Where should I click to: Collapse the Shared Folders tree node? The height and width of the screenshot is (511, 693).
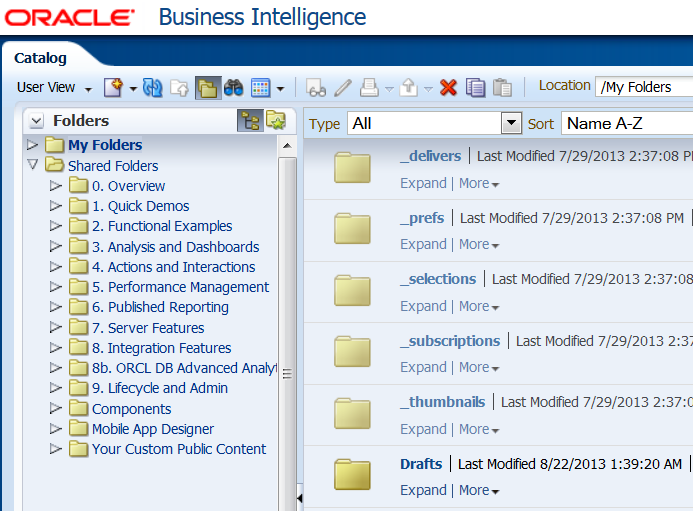[x=32, y=164]
